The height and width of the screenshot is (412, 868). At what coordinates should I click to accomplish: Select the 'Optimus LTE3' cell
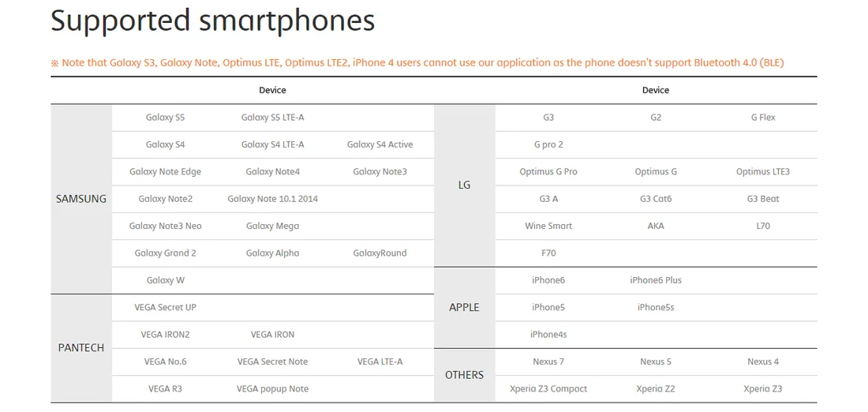point(763,172)
